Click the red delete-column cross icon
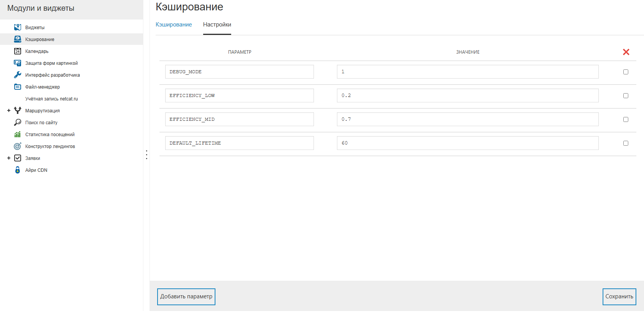The image size is (644, 334). click(626, 52)
